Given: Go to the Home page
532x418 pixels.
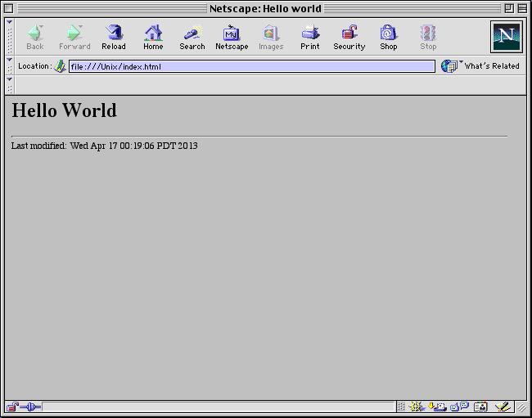Looking at the screenshot, I should [153, 38].
